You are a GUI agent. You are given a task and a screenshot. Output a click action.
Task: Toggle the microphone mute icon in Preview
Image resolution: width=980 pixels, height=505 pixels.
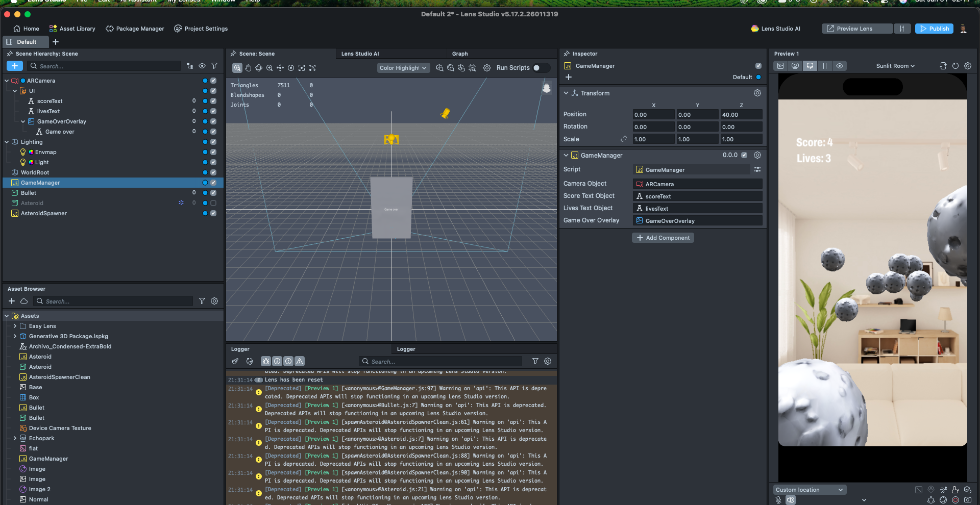[x=778, y=500]
